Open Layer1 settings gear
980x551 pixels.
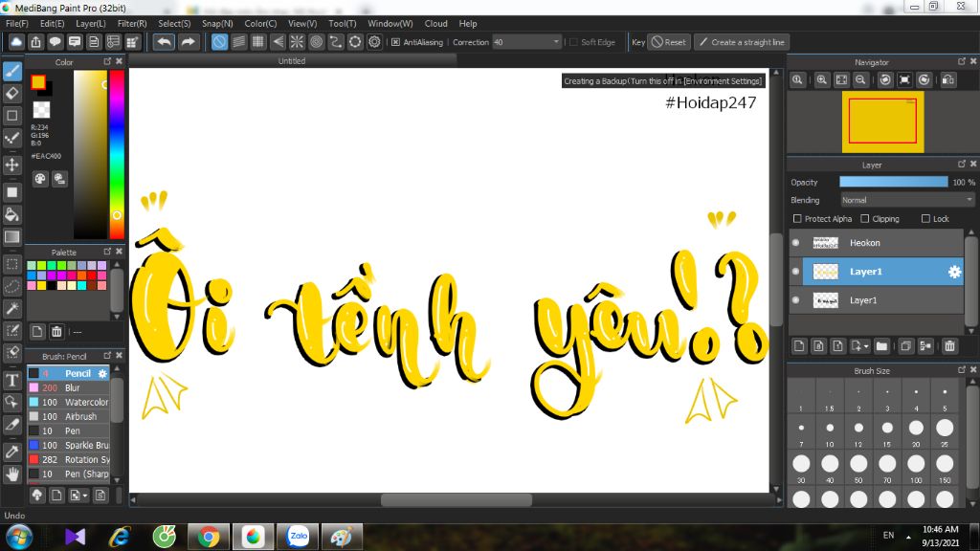tap(954, 272)
